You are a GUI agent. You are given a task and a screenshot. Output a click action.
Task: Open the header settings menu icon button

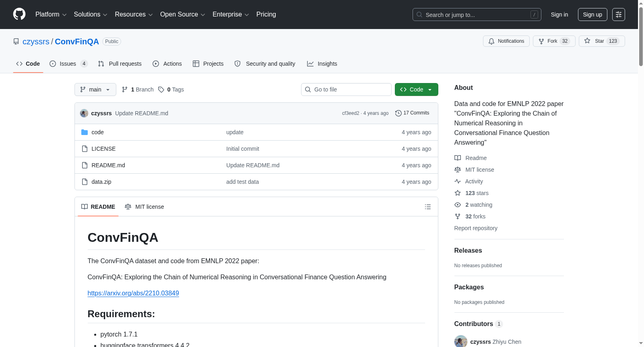click(619, 15)
